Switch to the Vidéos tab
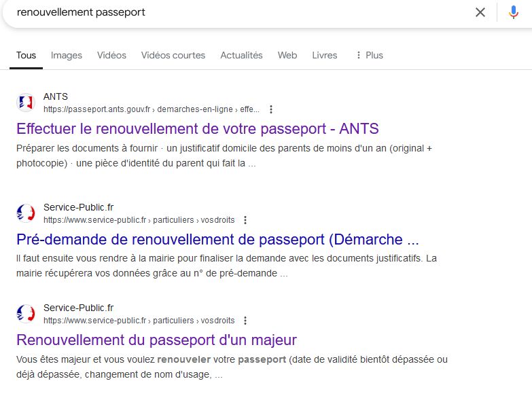The image size is (532, 396). (x=111, y=55)
